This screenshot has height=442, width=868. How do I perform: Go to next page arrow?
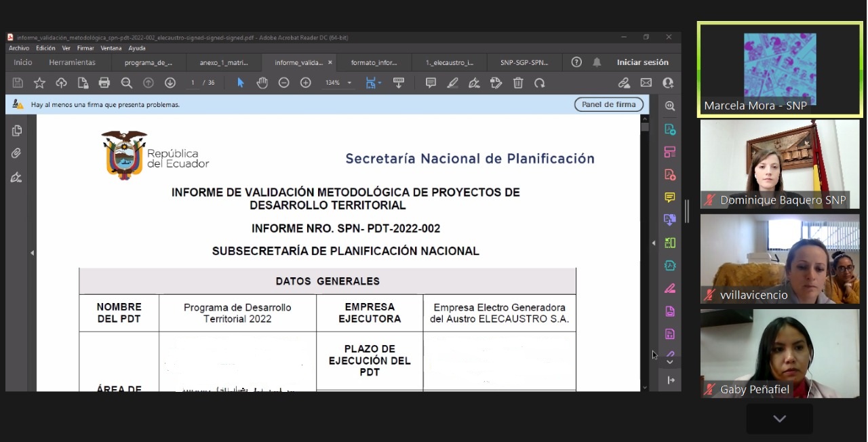pos(170,83)
